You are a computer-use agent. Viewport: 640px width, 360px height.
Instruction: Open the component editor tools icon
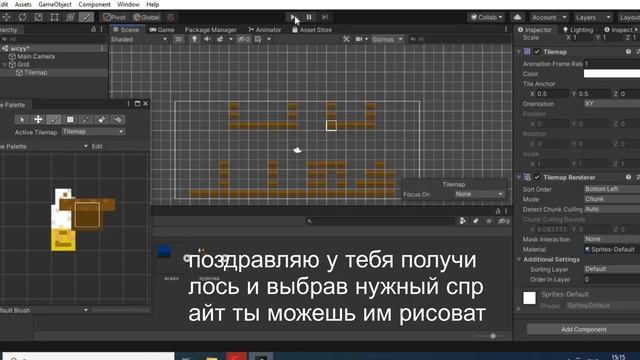pyautogui.click(x=346, y=39)
